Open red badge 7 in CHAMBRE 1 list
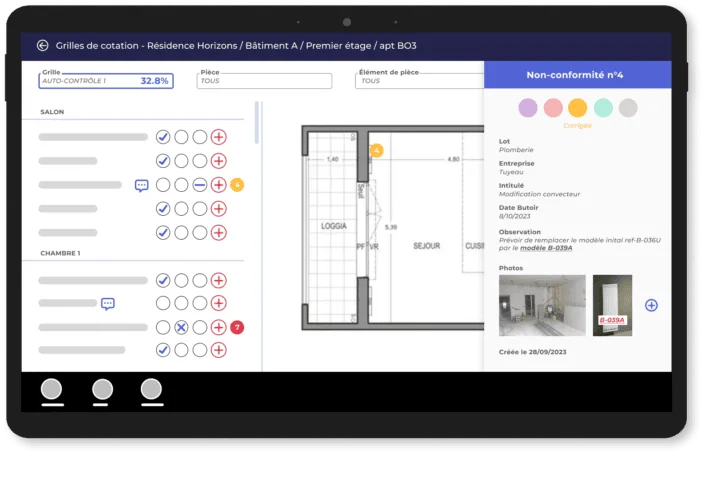The width and height of the screenshot is (704, 500). [x=237, y=327]
